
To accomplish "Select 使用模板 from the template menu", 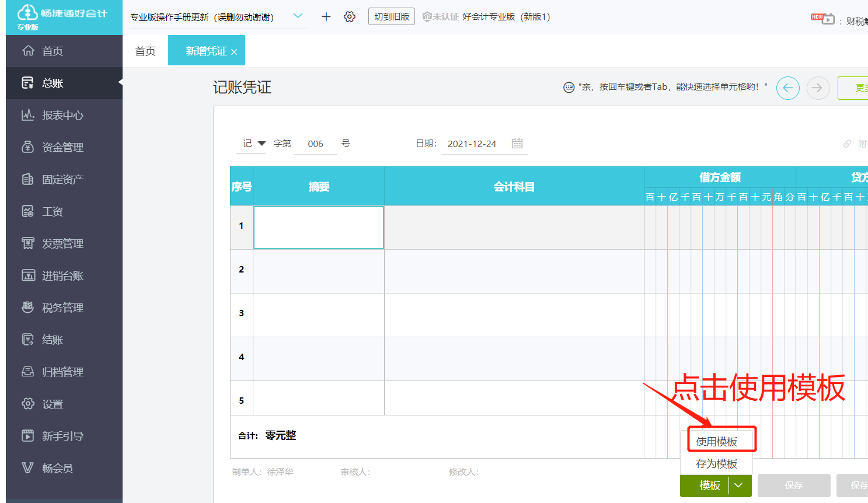I will (x=717, y=442).
